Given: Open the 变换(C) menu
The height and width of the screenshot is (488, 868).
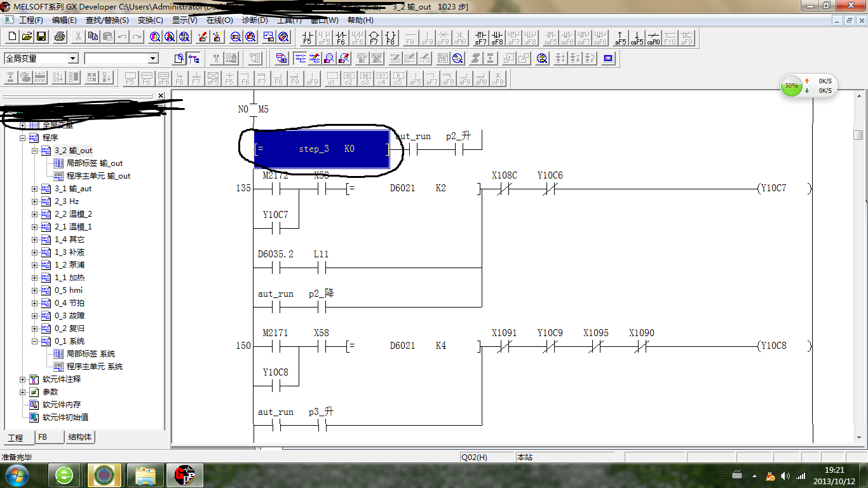Looking at the screenshot, I should (x=150, y=20).
